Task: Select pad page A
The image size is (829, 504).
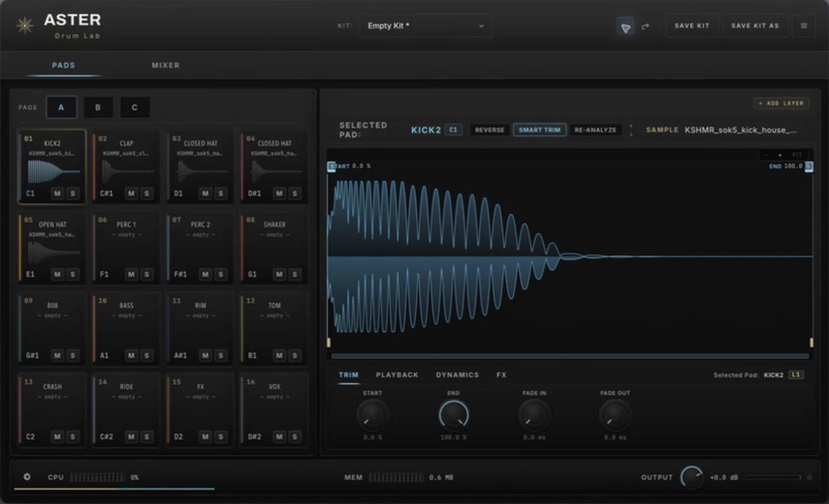Action: pyautogui.click(x=61, y=107)
